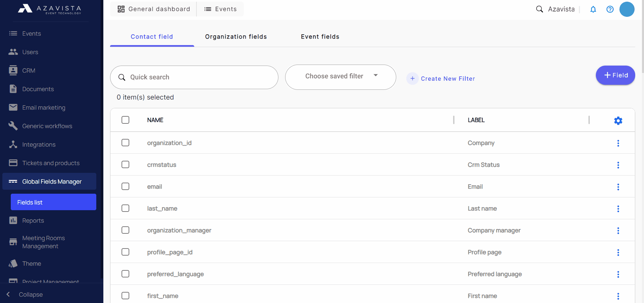The width and height of the screenshot is (644, 303).
Task: Check the first_name row checkbox
Action: coord(125,296)
